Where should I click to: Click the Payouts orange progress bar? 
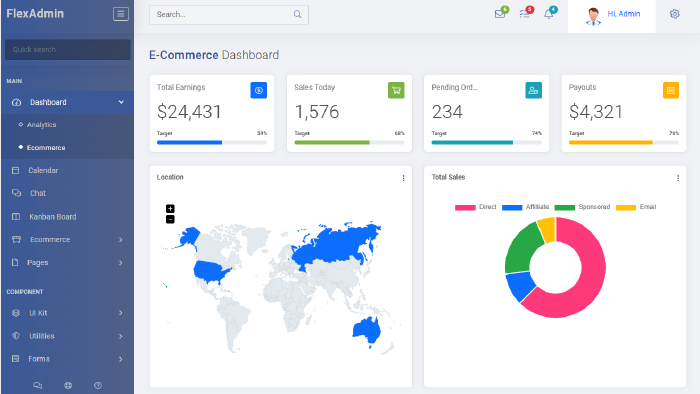pyautogui.click(x=624, y=142)
